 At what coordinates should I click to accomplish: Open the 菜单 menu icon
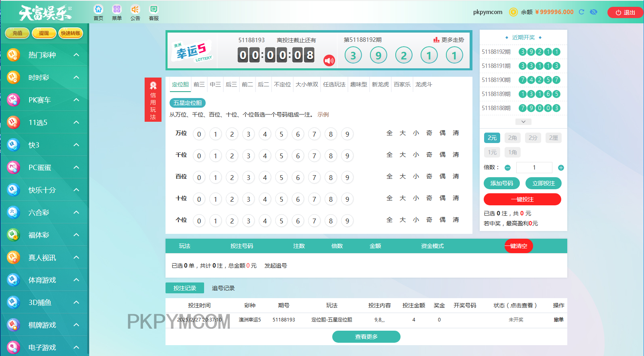click(117, 9)
